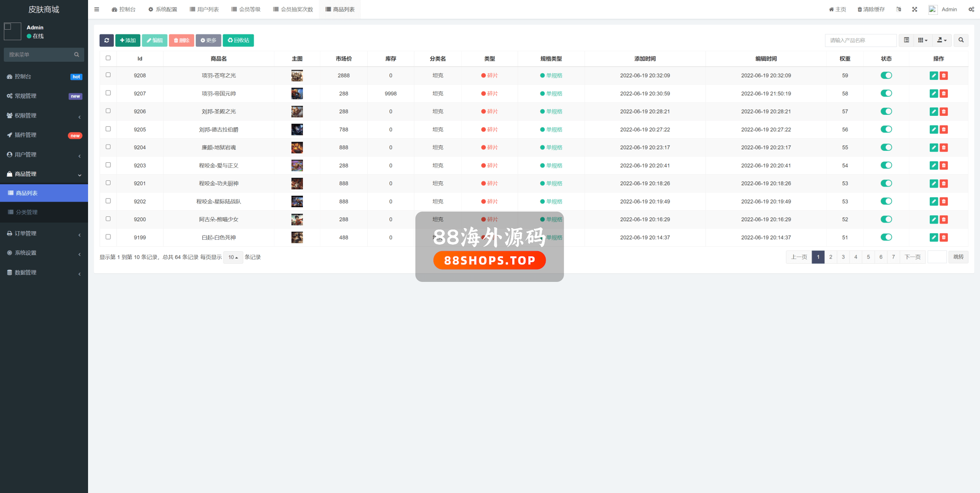Viewport: 980px width, 493px height.
Task: Check the select-all checkbox in the table header
Action: pyautogui.click(x=108, y=58)
